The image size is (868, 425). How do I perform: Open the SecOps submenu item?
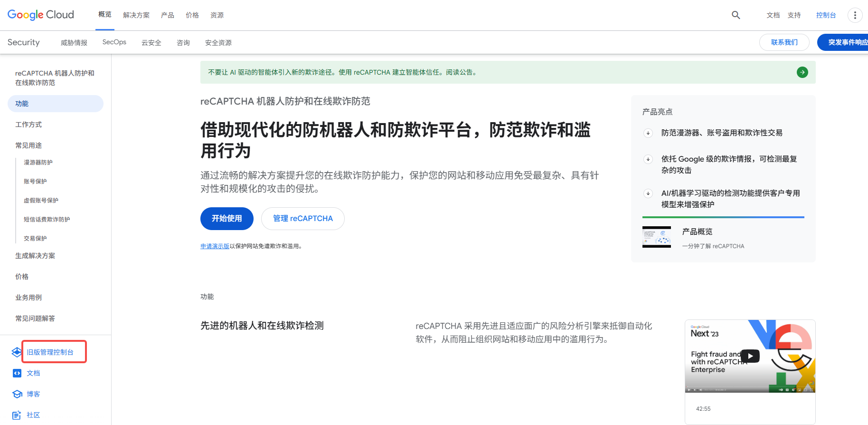pyautogui.click(x=114, y=42)
